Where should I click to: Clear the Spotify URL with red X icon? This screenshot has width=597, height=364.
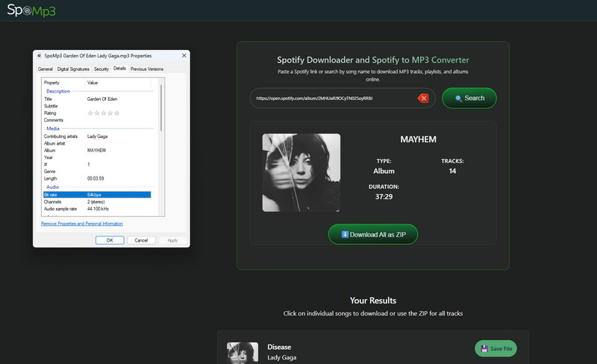(423, 98)
